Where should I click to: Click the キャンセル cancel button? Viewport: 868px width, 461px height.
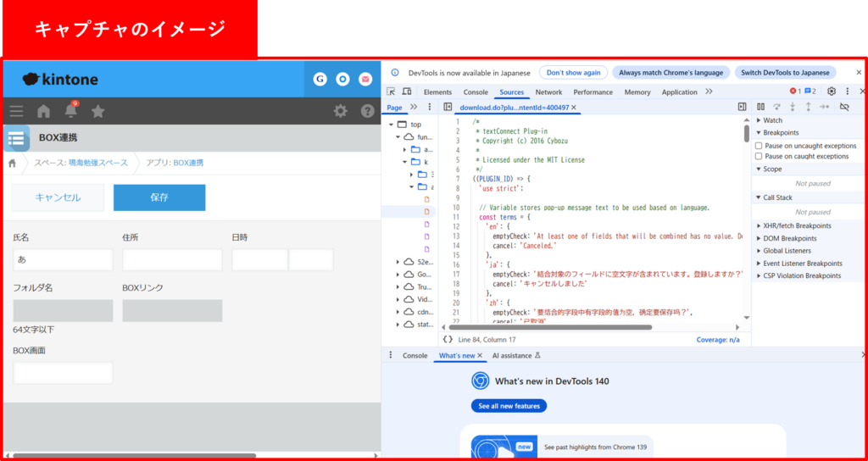(58, 197)
